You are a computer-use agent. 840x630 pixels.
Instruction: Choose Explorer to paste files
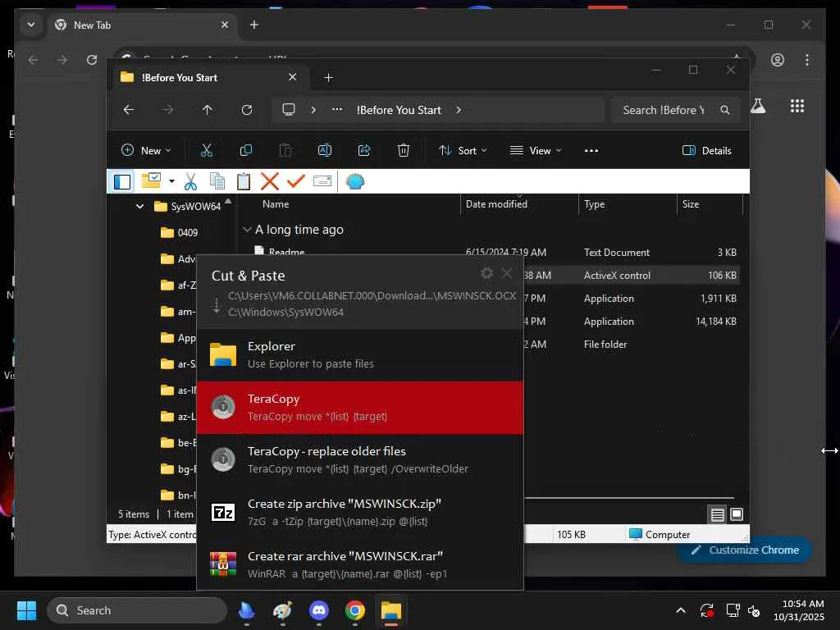pyautogui.click(x=360, y=354)
